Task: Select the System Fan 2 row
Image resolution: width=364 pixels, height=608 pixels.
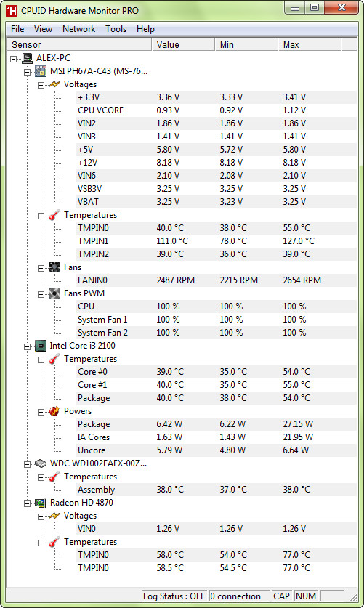Action: [217, 332]
